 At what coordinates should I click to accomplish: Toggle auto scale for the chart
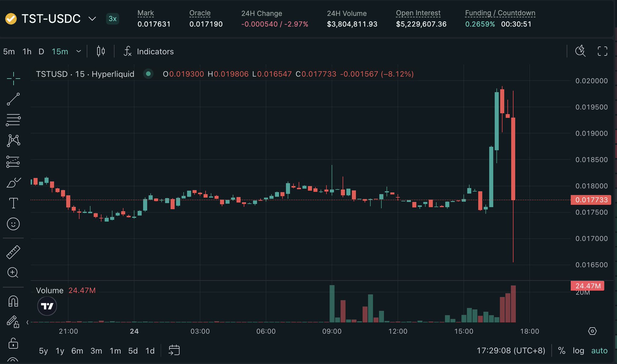tap(599, 350)
